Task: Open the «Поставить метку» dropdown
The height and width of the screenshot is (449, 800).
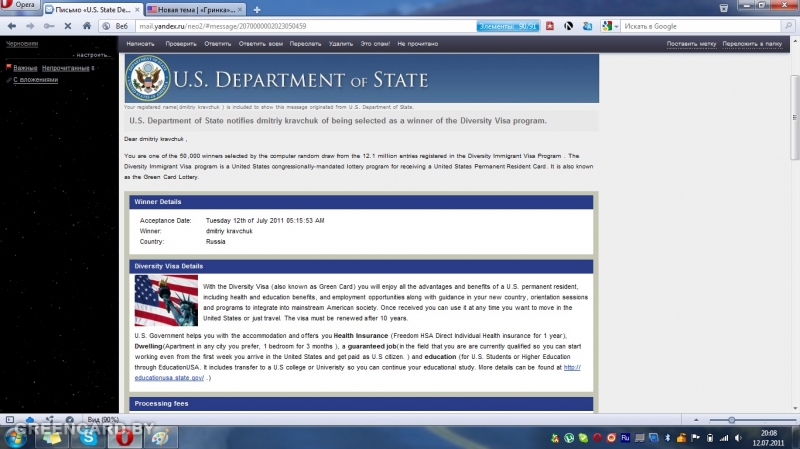Action: 691,44
